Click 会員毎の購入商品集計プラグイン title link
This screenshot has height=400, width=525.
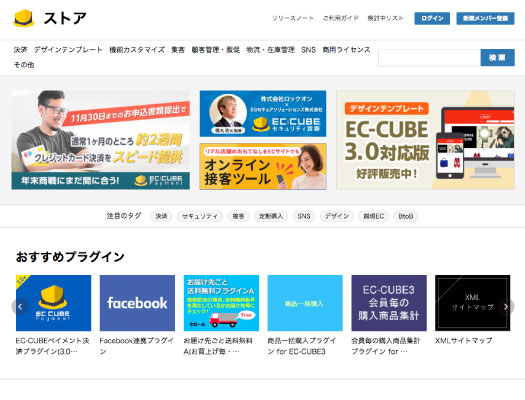pyautogui.click(x=385, y=346)
